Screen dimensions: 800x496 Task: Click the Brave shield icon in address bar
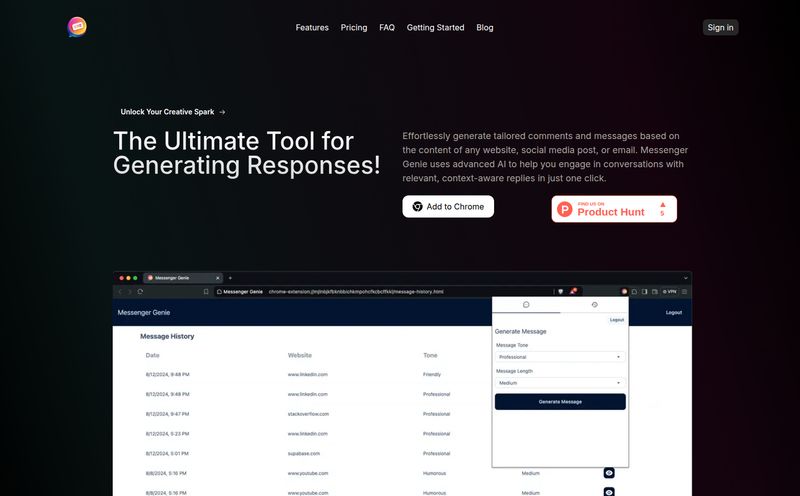pos(561,291)
